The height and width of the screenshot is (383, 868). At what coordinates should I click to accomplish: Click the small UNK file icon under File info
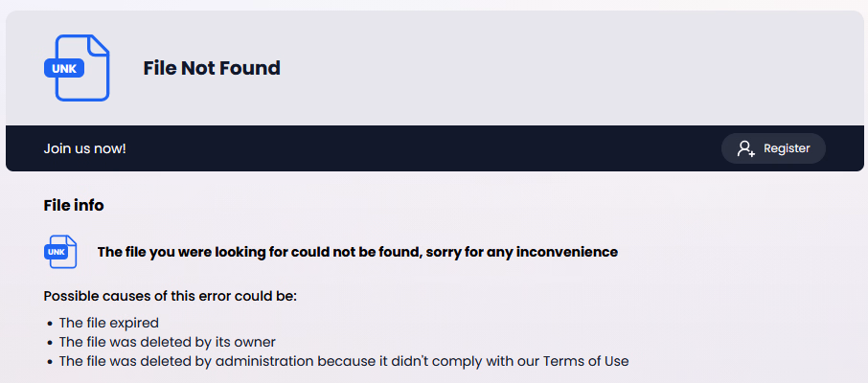click(60, 252)
